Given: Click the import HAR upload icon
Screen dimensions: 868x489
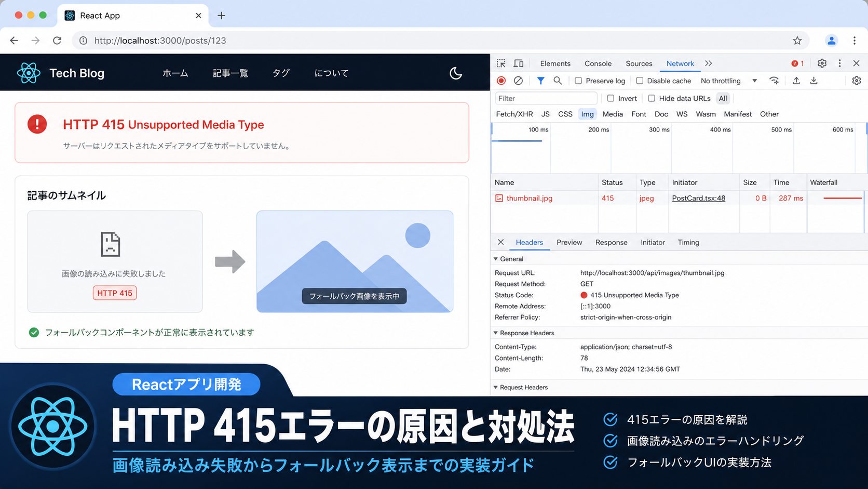Looking at the screenshot, I should (796, 81).
